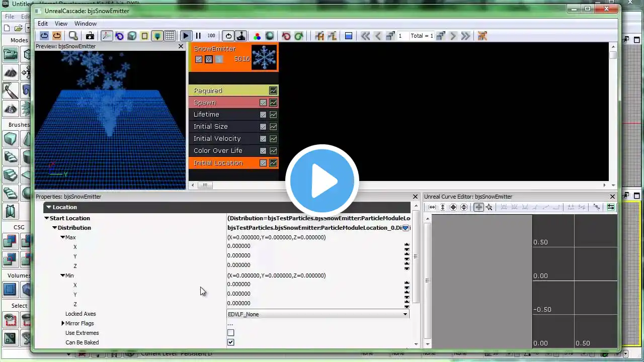Send Required module to curve editor
The width and height of the screenshot is (644, 362).
[x=273, y=90]
